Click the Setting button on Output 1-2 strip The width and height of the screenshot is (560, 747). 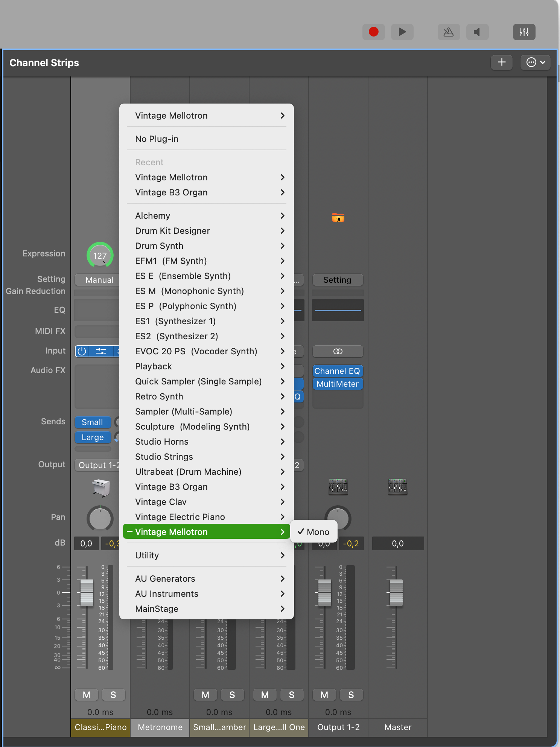[x=338, y=280]
